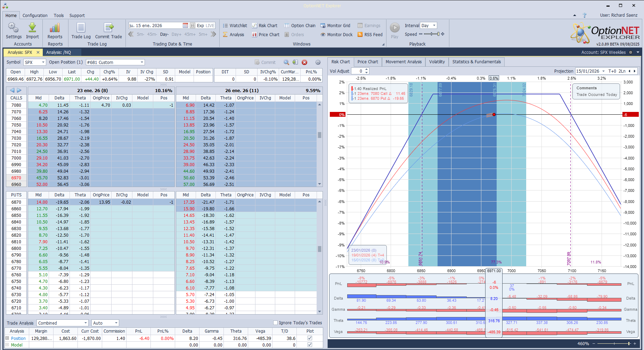
Task: Click the green grid icon beside magnifier
Action: tap(295, 62)
